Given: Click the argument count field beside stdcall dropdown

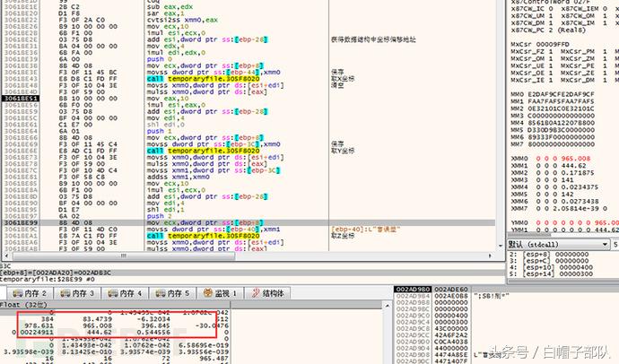Looking at the screenshot, I should point(615,245).
